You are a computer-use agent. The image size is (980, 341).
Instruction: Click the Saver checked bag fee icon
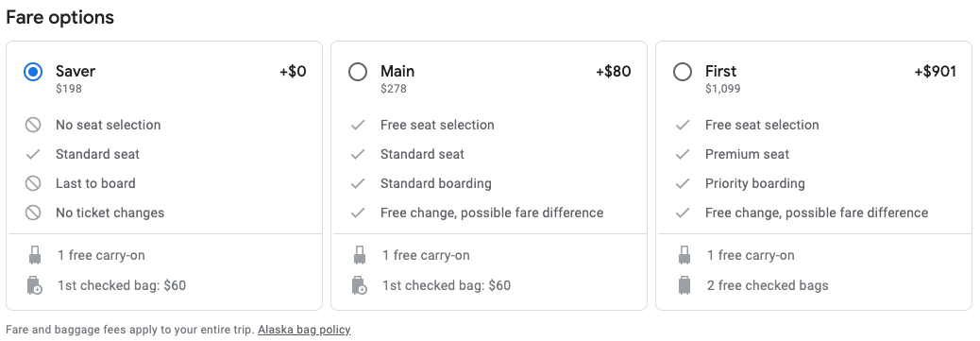click(35, 285)
